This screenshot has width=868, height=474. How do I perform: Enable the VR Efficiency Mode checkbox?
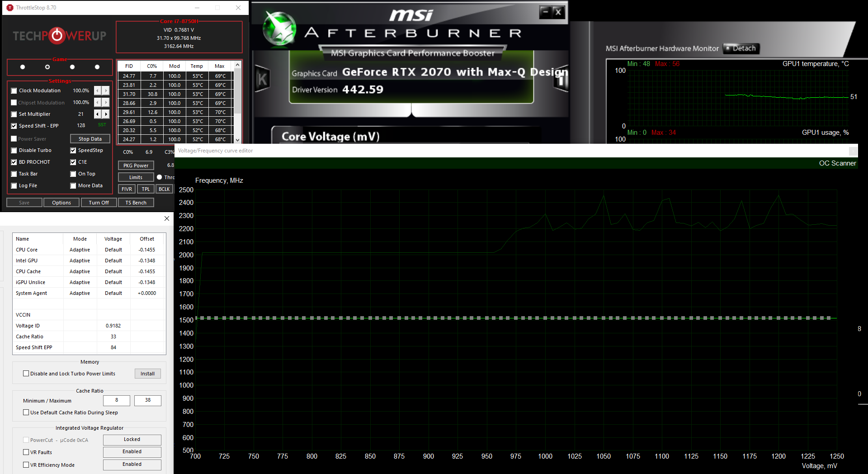coord(26,465)
